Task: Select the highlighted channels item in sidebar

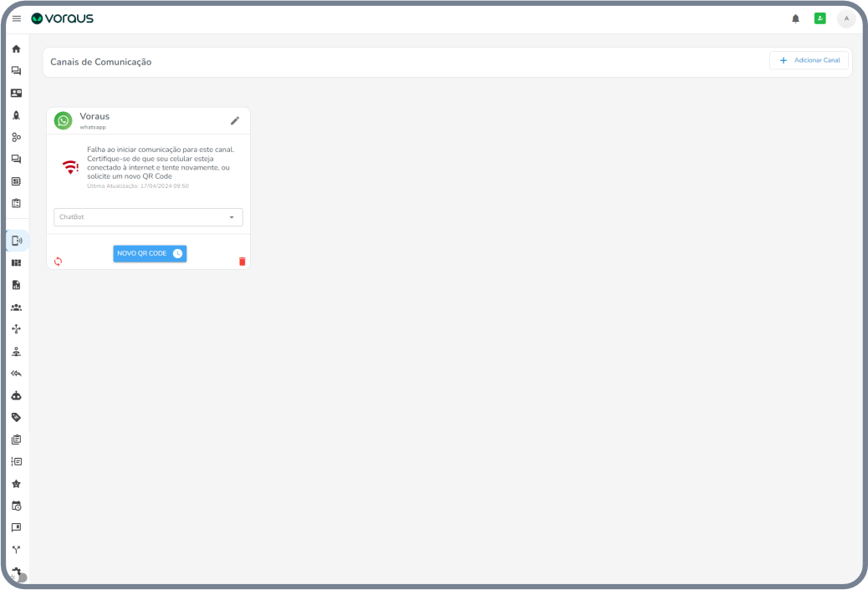Action: point(16,241)
